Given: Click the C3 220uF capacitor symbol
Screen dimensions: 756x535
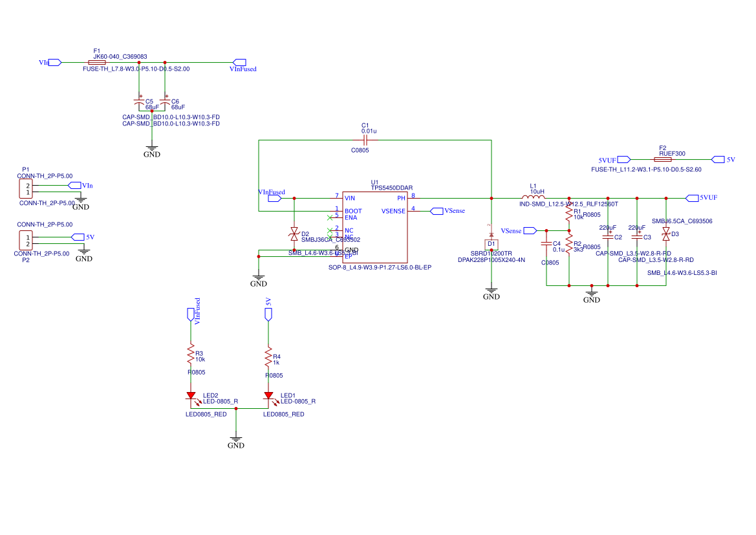Looking at the screenshot, I should pyautogui.click(x=637, y=236).
